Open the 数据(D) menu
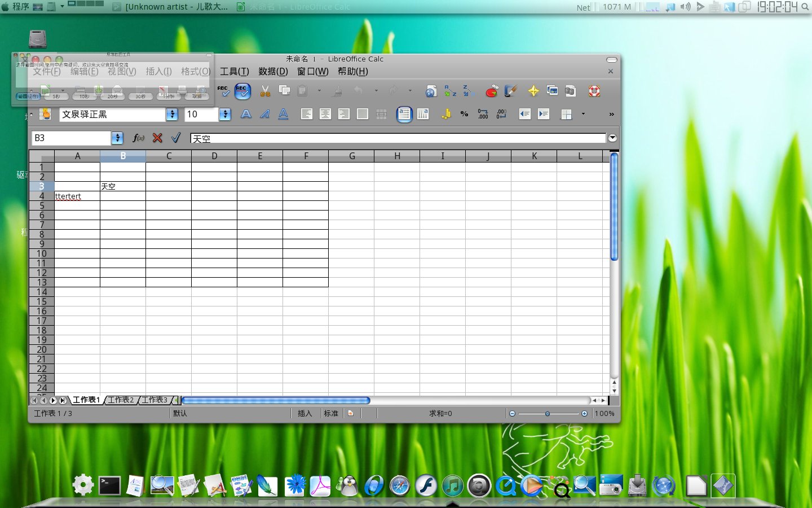The image size is (812, 508). tap(273, 72)
